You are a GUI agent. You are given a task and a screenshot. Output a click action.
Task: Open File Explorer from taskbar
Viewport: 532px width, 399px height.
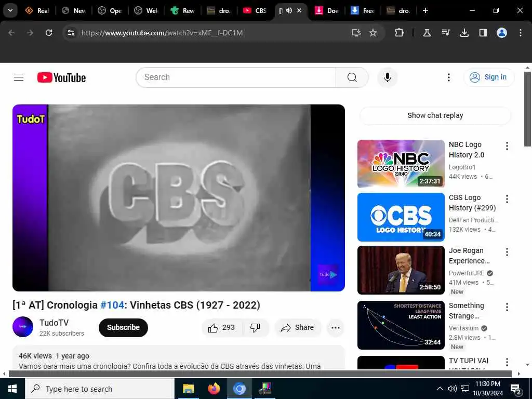tap(188, 389)
